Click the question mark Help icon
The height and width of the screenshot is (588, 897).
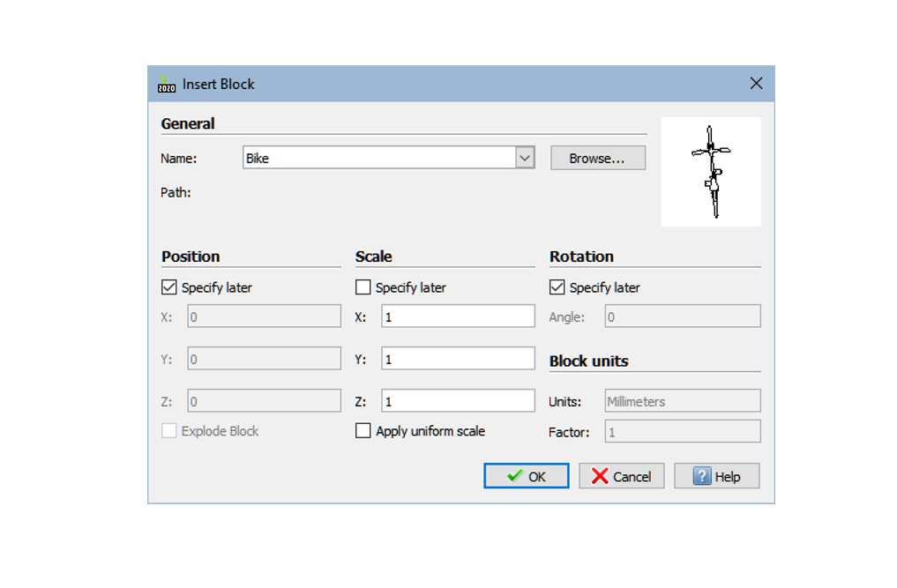(702, 476)
